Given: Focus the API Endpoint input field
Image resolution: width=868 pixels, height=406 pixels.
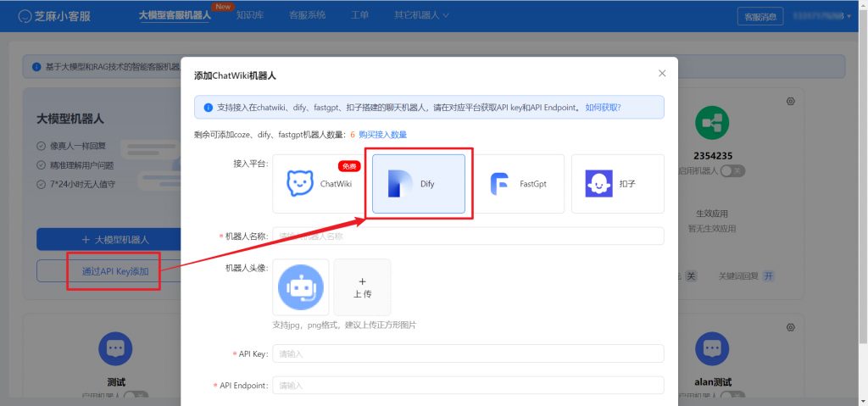Looking at the screenshot, I should 468,385.
